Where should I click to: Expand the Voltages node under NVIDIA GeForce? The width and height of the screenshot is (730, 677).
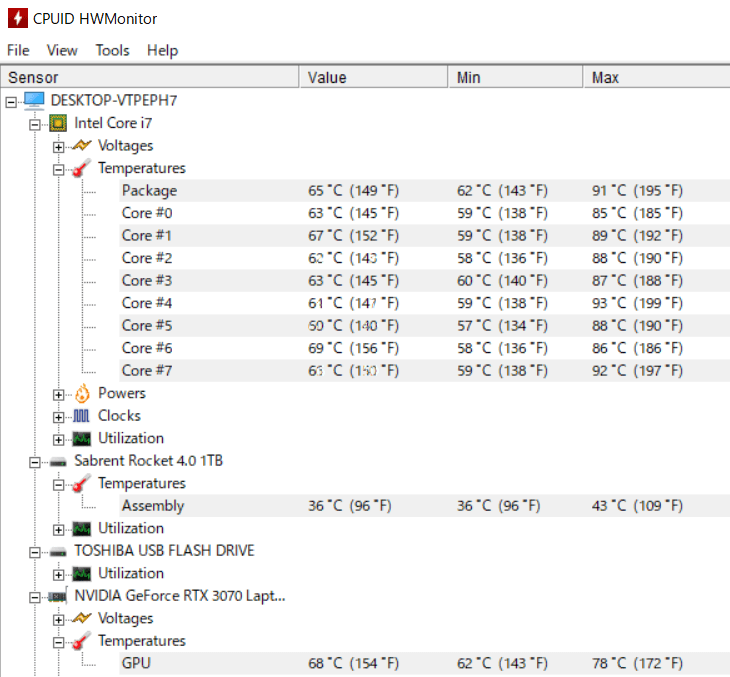click(58, 620)
